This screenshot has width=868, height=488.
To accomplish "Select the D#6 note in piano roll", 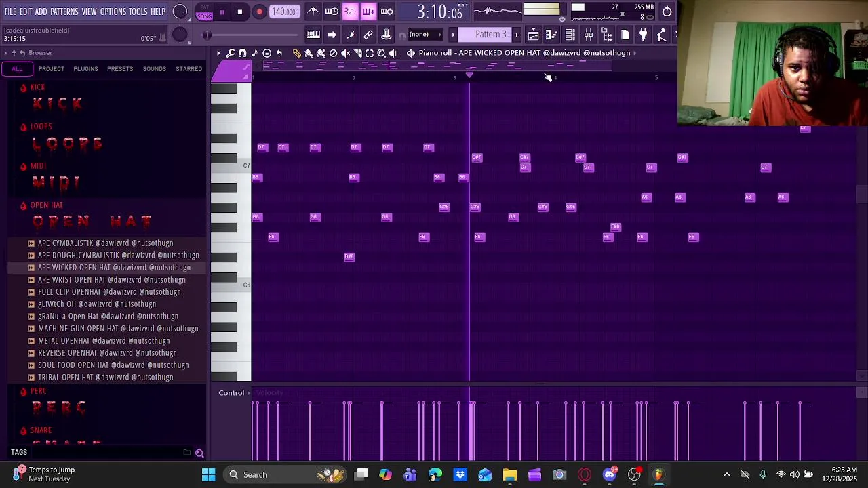I will click(x=349, y=256).
